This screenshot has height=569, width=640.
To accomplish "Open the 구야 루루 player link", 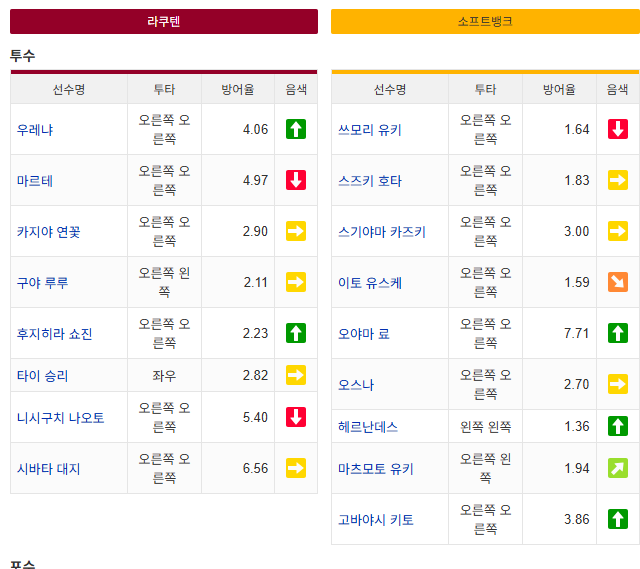I will coord(42,283).
